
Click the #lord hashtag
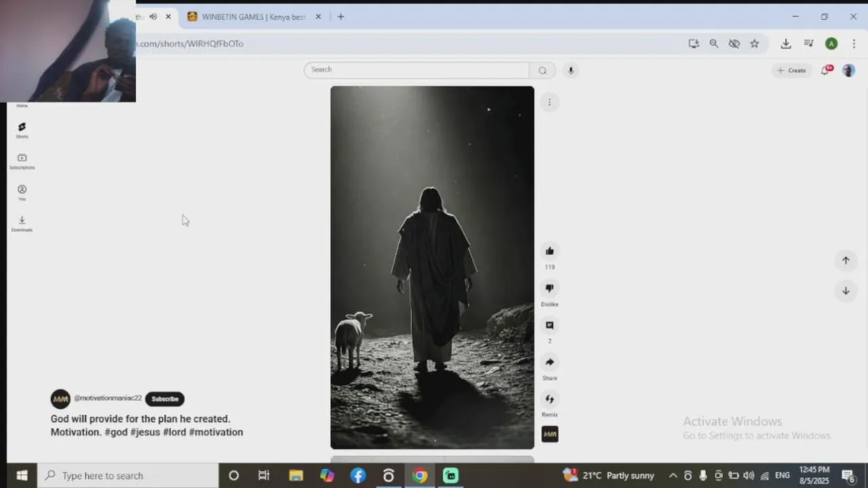(174, 432)
